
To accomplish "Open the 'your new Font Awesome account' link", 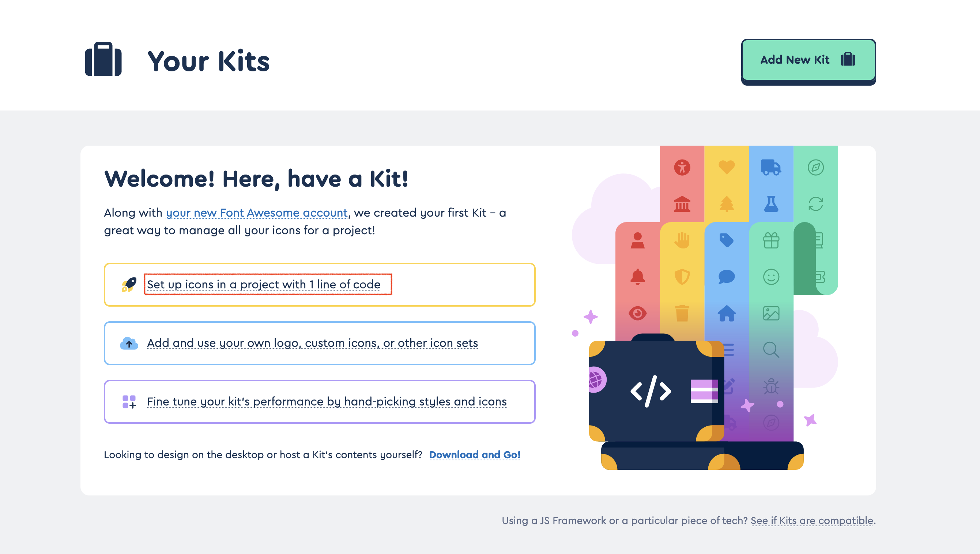I will pos(257,213).
